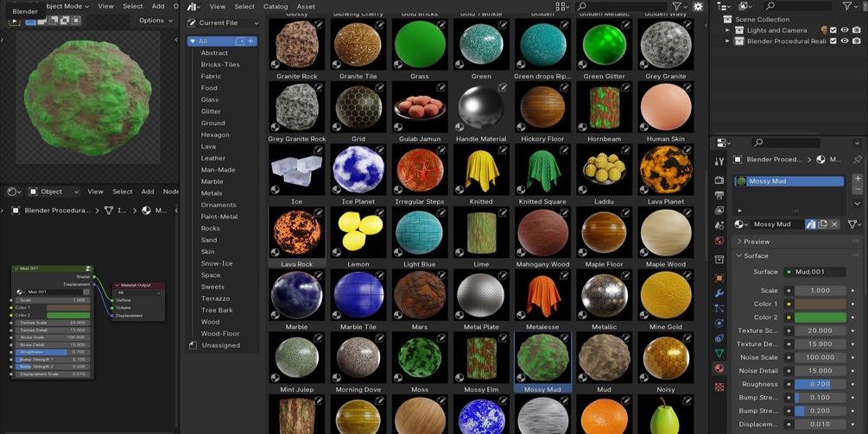Viewport: 868px width, 434px height.
Task: Open the Texture properties checker icon
Action: point(719,387)
